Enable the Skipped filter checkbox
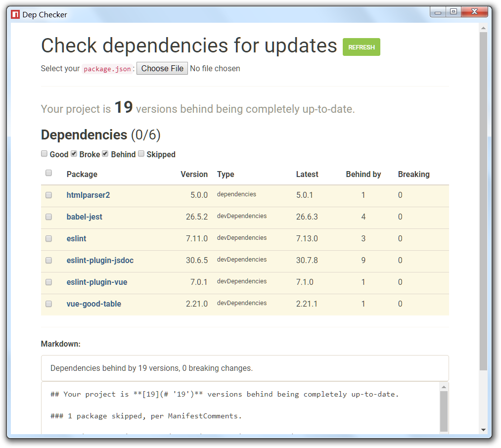This screenshot has height=448, width=501. (x=141, y=154)
